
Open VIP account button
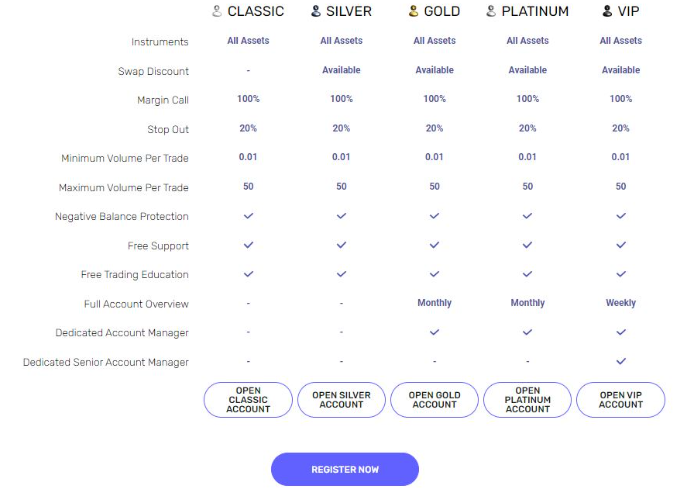(x=621, y=400)
